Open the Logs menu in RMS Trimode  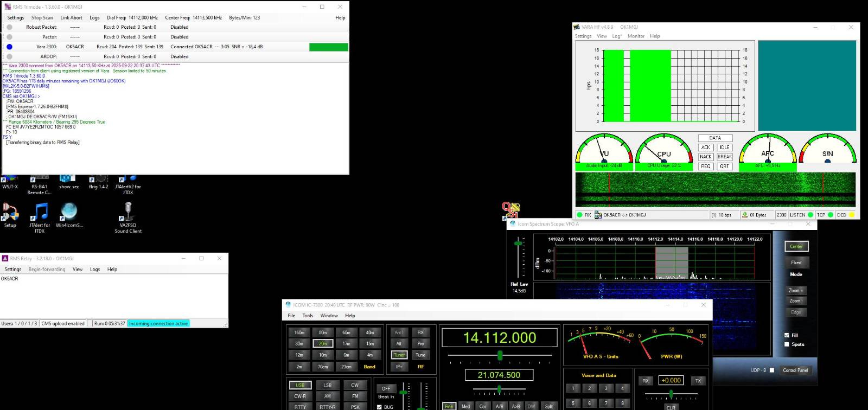click(94, 17)
